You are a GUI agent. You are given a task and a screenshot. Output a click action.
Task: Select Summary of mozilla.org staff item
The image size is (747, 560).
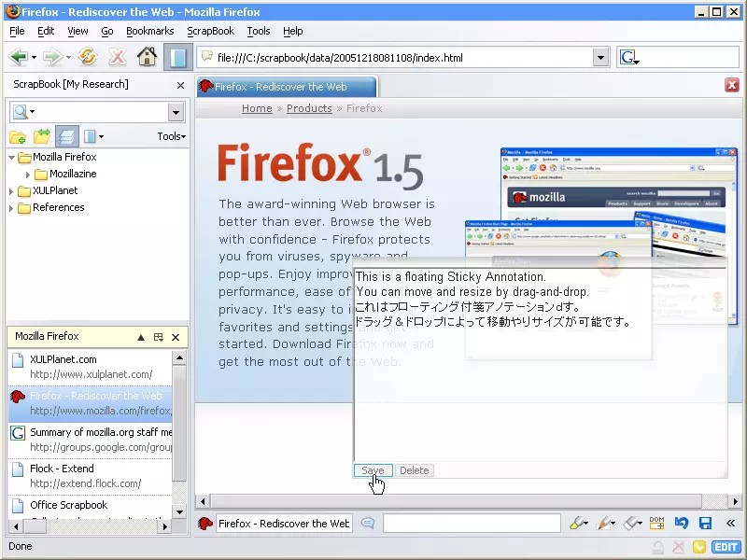click(90, 440)
